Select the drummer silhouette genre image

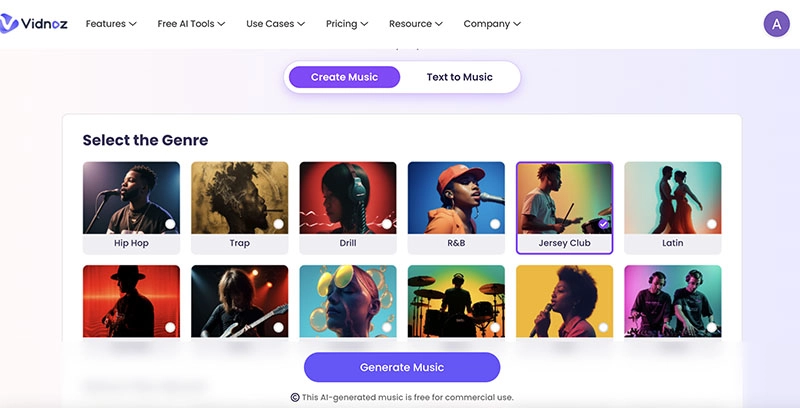coord(456,301)
